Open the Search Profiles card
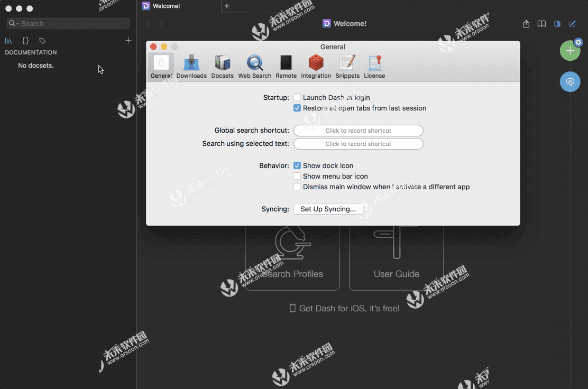The height and width of the screenshot is (389, 588). point(292,258)
